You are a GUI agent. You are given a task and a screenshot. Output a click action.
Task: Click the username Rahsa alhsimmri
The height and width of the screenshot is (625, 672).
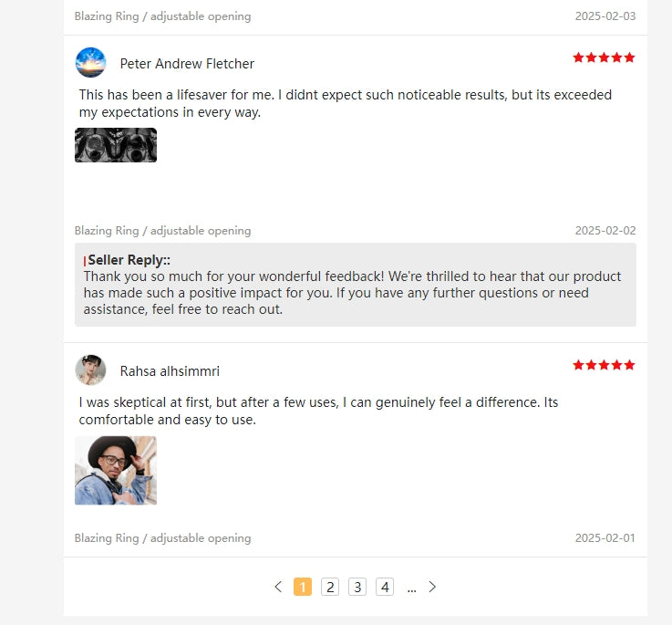pyautogui.click(x=170, y=371)
